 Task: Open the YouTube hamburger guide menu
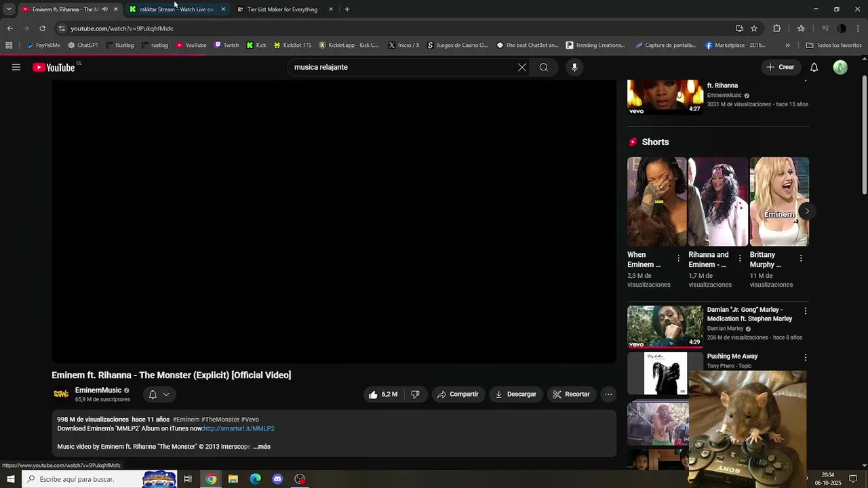pyautogui.click(x=16, y=67)
